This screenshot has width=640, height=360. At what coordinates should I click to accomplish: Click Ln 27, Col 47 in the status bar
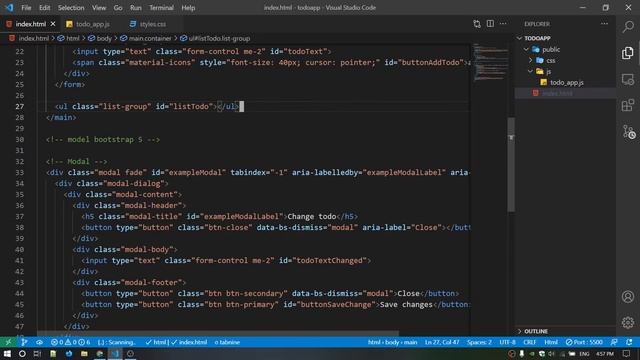click(x=442, y=342)
